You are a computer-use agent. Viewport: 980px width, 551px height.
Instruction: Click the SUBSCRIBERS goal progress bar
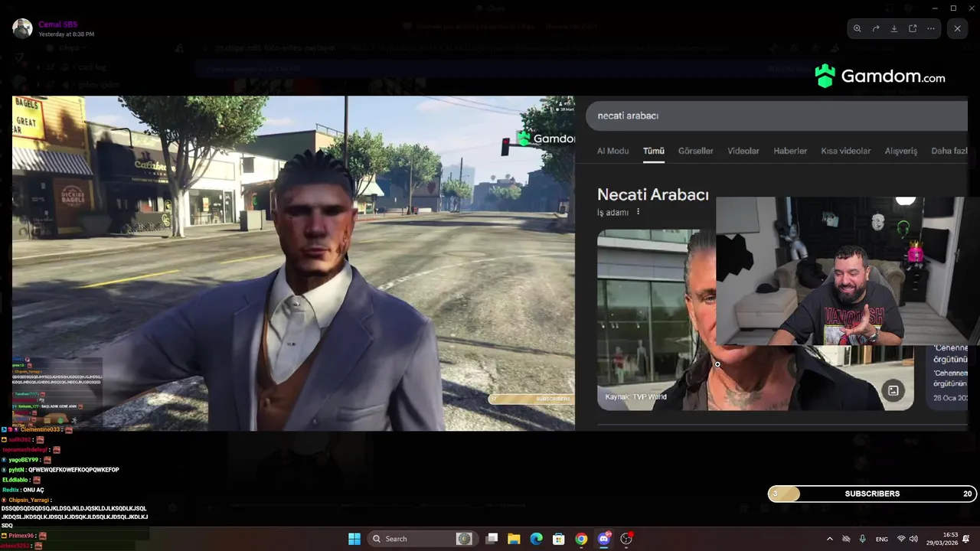click(x=872, y=494)
